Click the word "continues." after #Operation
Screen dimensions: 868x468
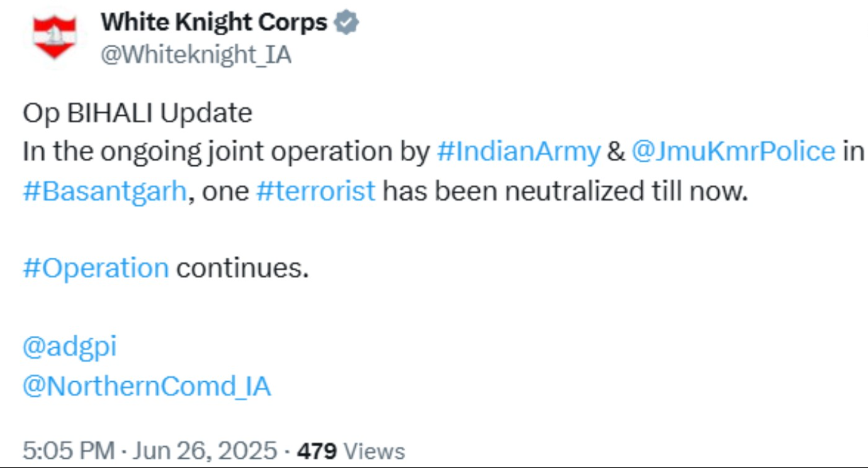[x=242, y=269]
